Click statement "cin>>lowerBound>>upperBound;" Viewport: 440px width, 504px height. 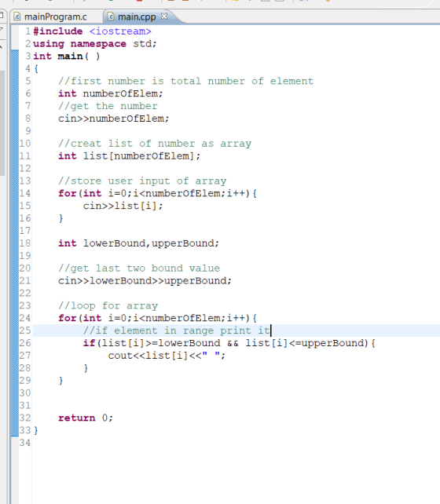tap(145, 280)
